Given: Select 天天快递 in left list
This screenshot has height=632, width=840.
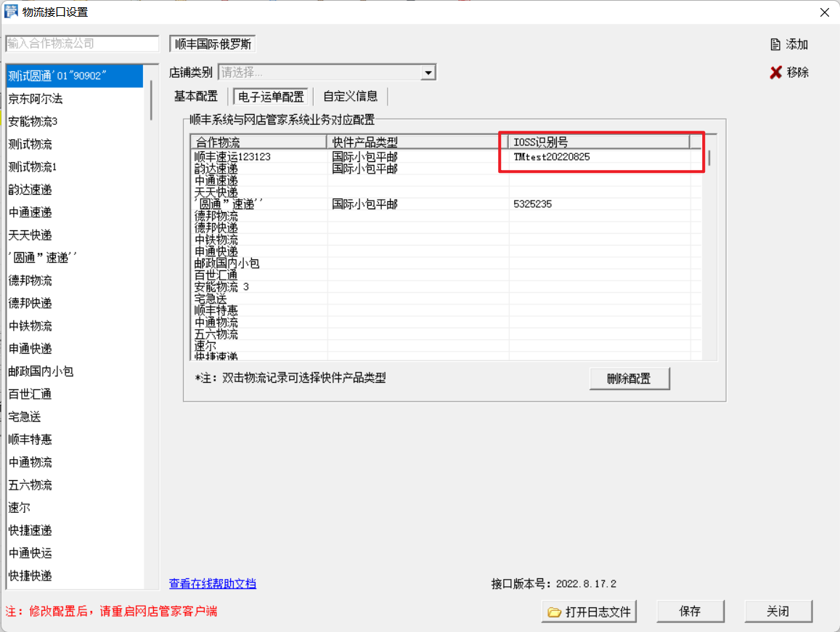Looking at the screenshot, I should [75, 235].
